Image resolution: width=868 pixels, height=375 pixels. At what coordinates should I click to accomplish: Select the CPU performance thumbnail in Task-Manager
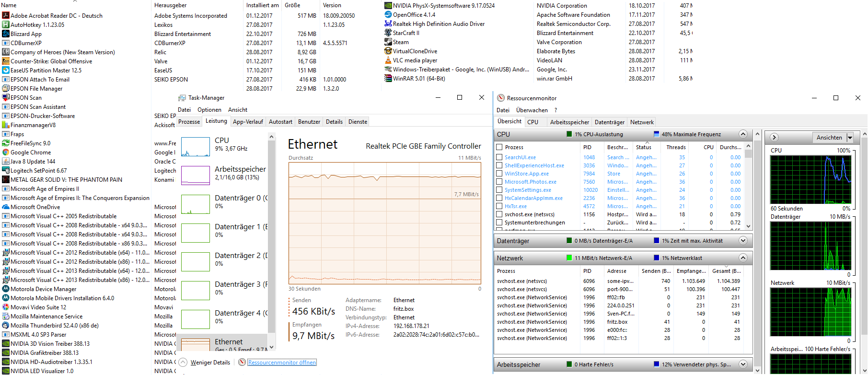tap(195, 147)
